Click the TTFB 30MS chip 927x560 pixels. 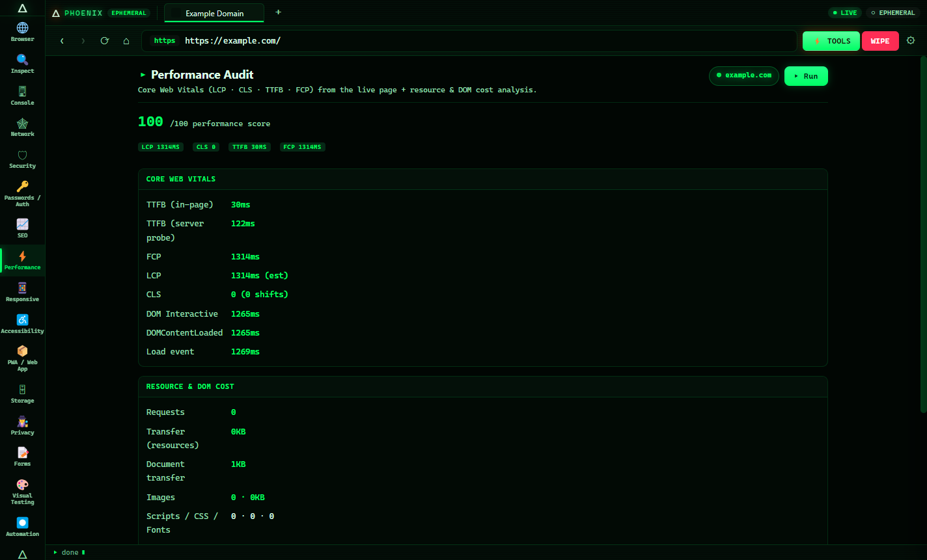tap(249, 147)
